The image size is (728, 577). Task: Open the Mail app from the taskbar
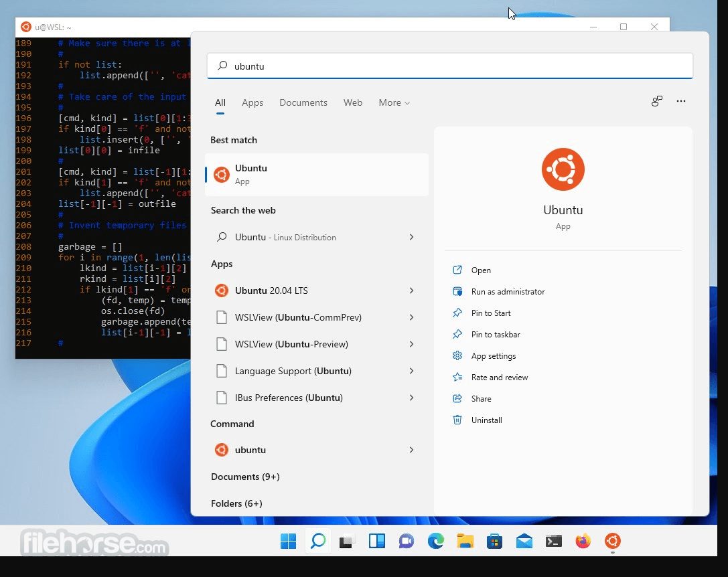coord(524,542)
